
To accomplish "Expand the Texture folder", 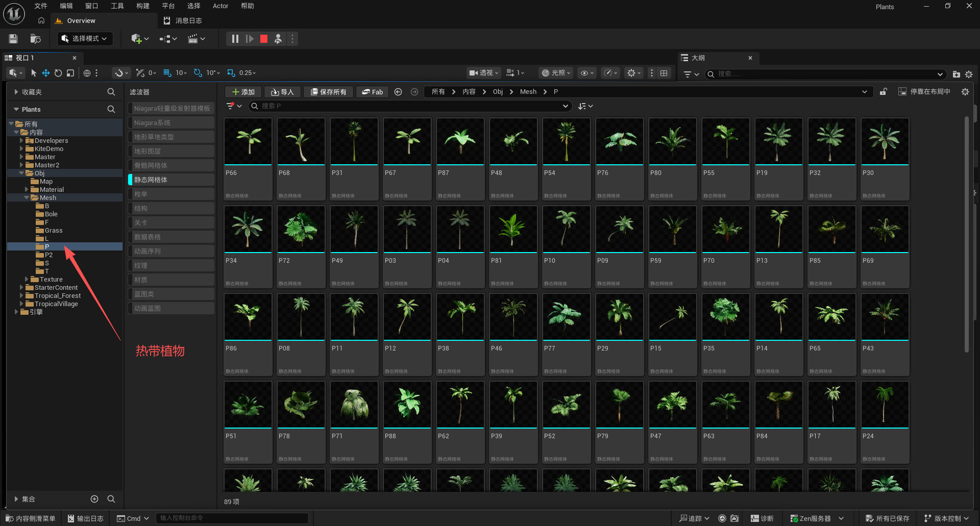I will coord(27,280).
